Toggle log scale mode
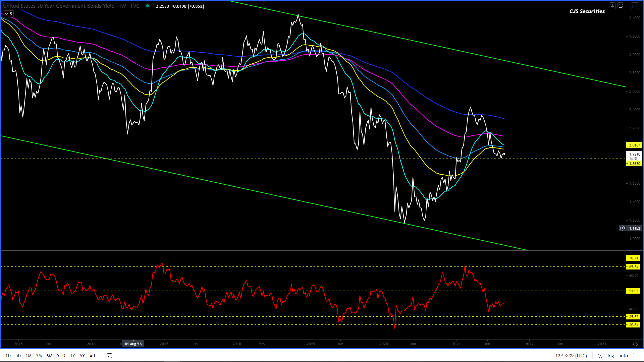 tap(610, 356)
